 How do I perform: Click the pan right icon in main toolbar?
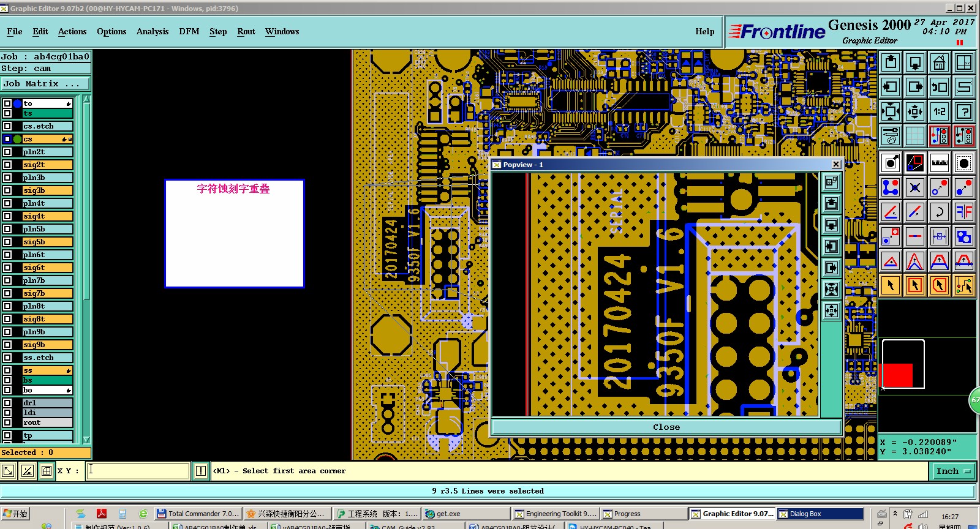(915, 87)
